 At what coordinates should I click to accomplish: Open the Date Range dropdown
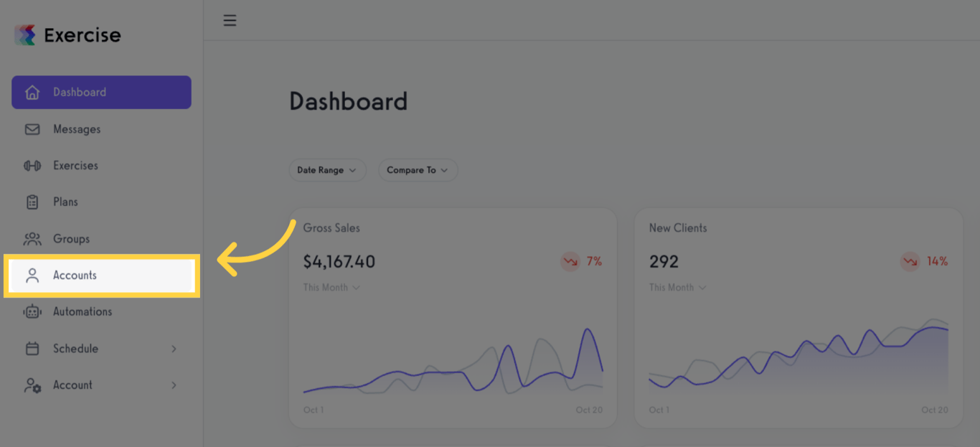coord(327,170)
